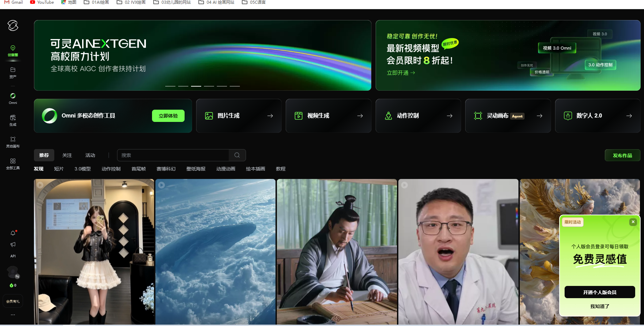Switch to the 推荐 tab

click(x=44, y=155)
